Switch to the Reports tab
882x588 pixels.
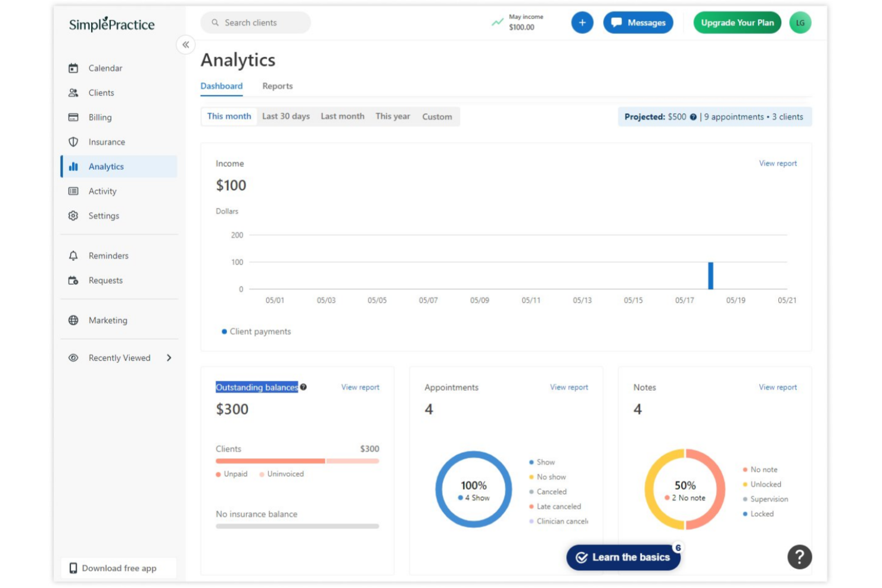coord(278,86)
